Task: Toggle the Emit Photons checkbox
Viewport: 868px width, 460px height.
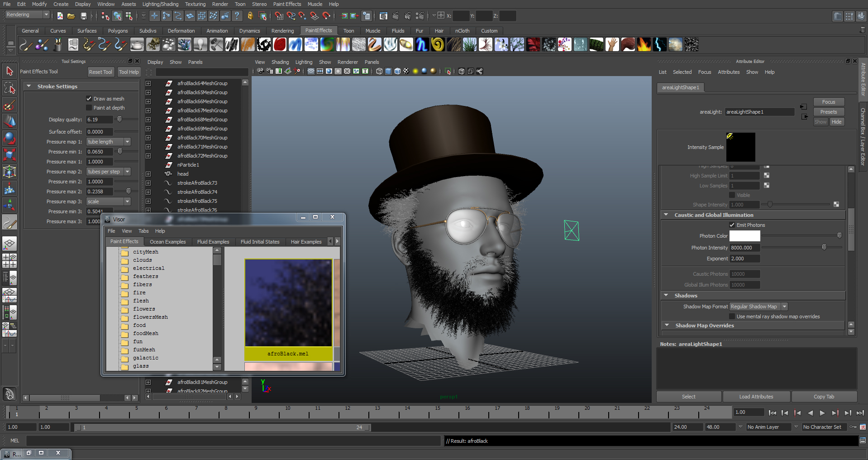Action: [x=732, y=225]
